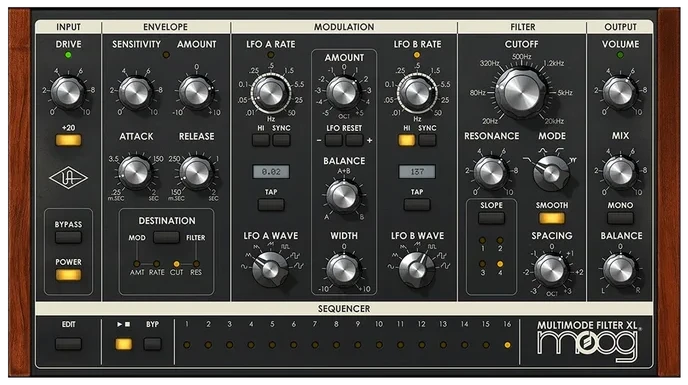The image size is (688, 385).
Task: Click the envelope SENSITIVITY knob
Action: [x=136, y=93]
